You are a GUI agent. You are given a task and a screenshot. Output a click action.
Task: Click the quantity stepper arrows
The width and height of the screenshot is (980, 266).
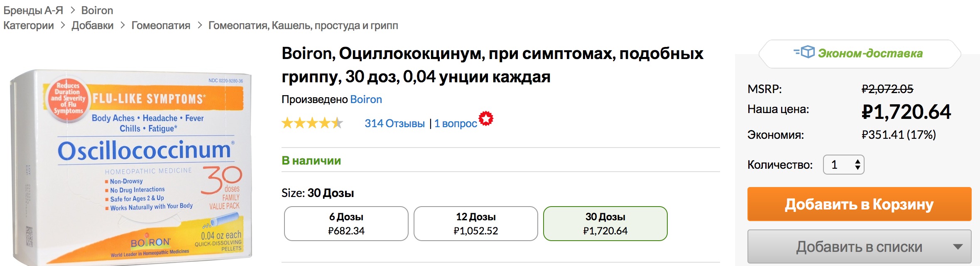(857, 165)
